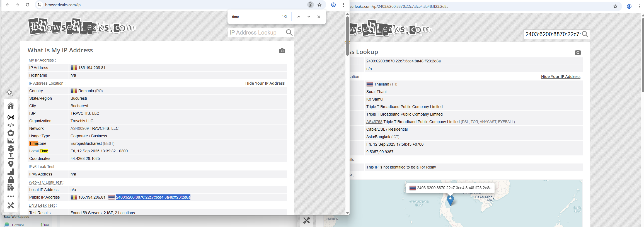Screen dimensions: 644x227
Task: Click the camera icon beside 'What Is My IP Address'
Action: 282,51
